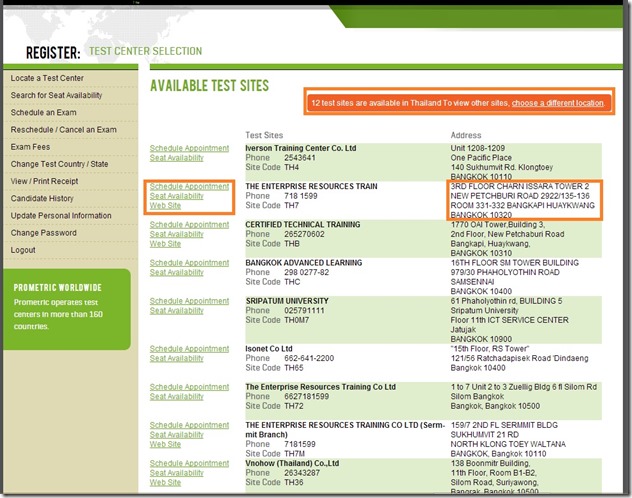The height and width of the screenshot is (498, 632).
Task: Click CERTIFIED TECHNICAL TRAINING site name
Action: click(x=303, y=225)
